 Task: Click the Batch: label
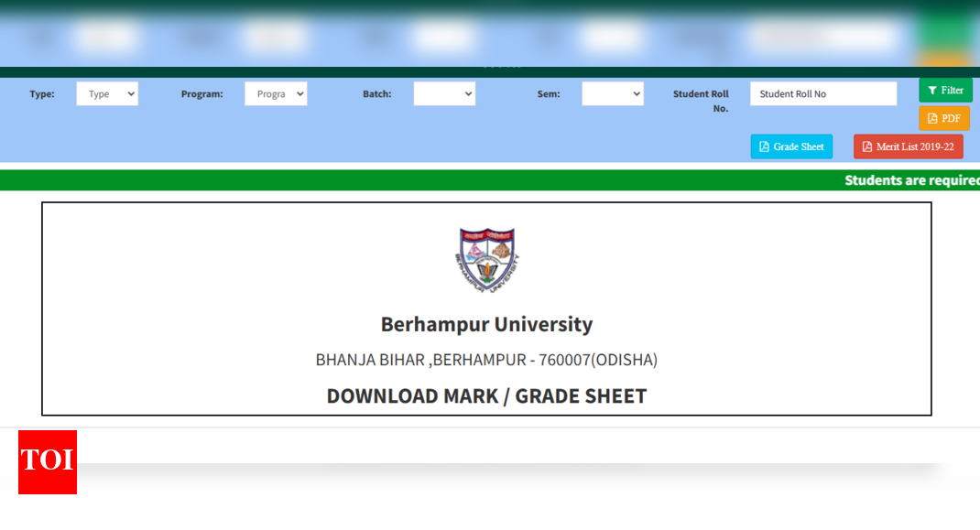click(376, 93)
